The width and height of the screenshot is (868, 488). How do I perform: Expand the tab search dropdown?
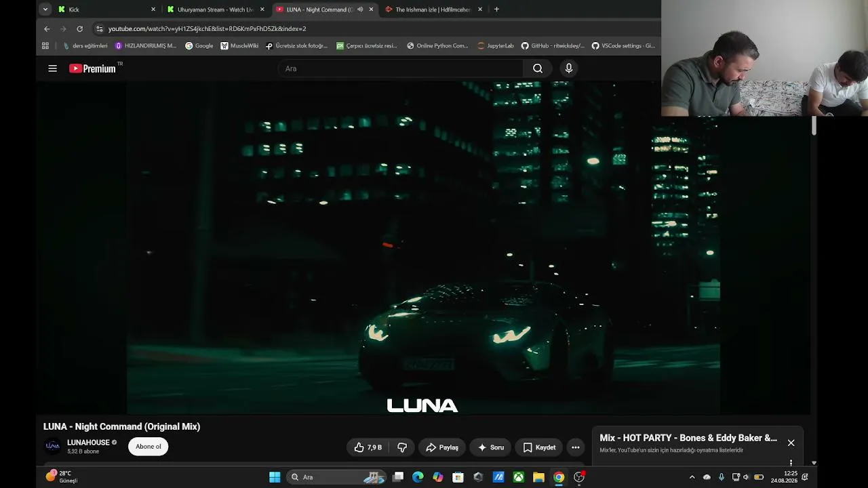(45, 9)
